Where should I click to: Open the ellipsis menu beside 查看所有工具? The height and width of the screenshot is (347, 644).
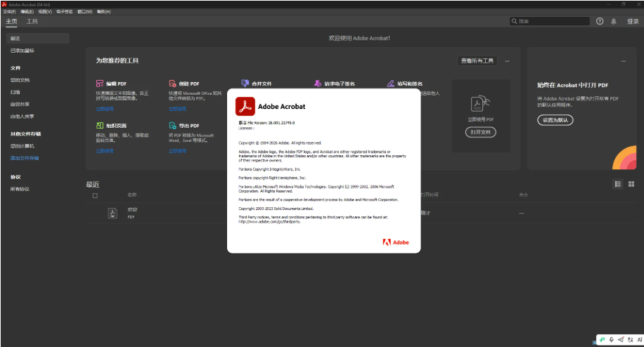pos(507,61)
